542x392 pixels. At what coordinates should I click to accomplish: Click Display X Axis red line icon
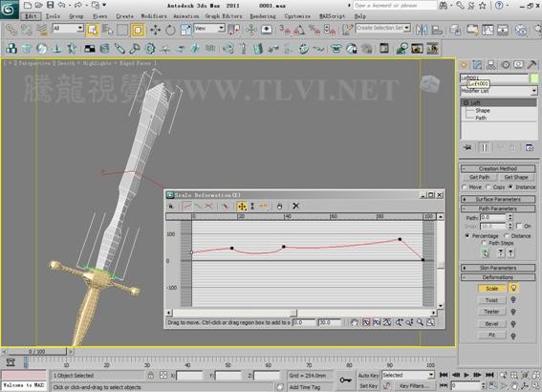tap(187, 207)
